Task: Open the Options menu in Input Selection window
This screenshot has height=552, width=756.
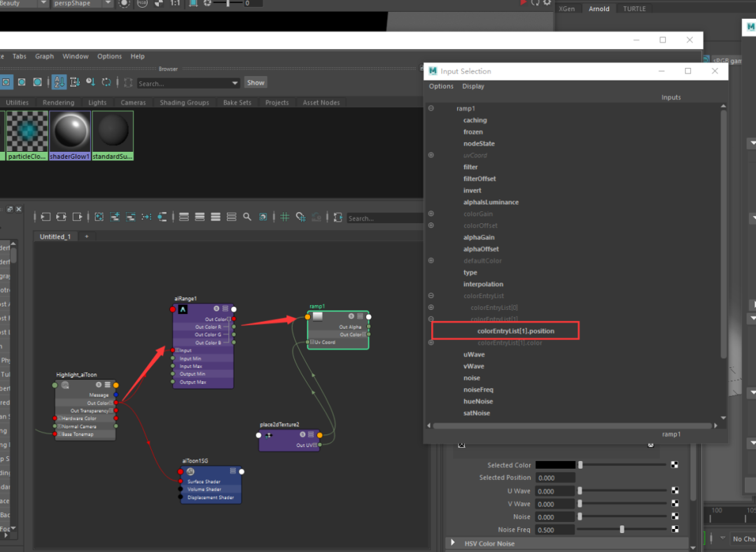Action: pos(441,86)
